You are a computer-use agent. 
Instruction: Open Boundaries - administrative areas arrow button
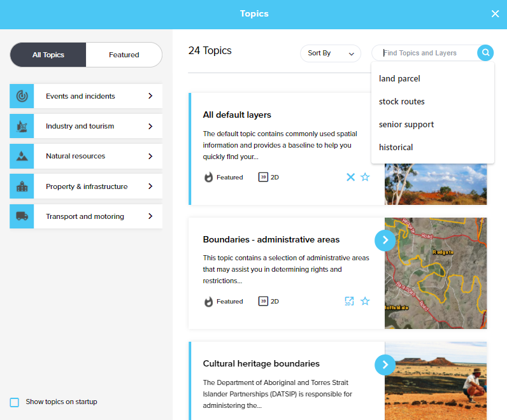385,240
